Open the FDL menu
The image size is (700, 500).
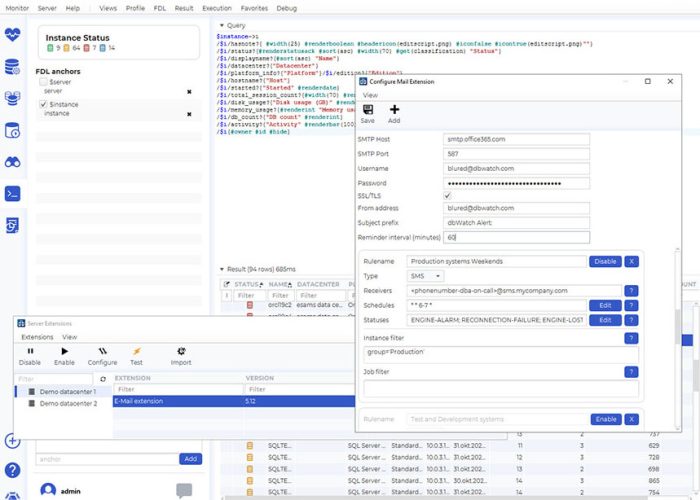(159, 8)
